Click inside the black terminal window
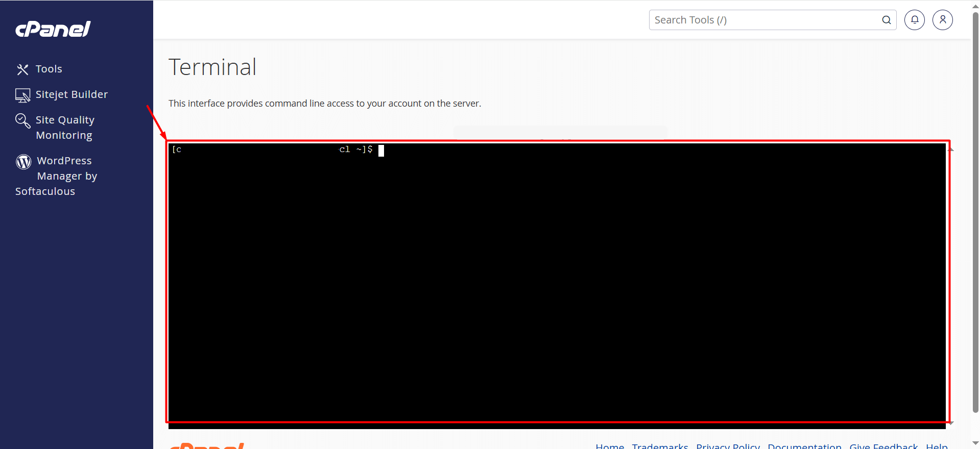The width and height of the screenshot is (980, 449). tap(557, 283)
